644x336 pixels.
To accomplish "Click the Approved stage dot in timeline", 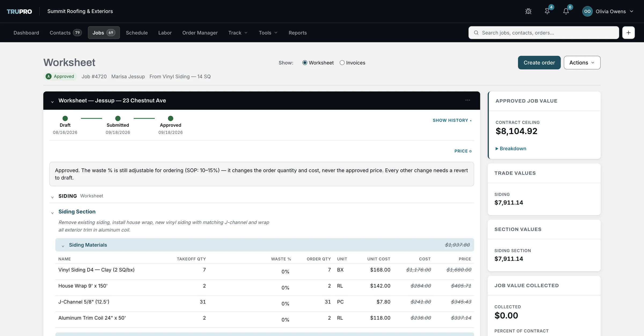I will click(170, 118).
